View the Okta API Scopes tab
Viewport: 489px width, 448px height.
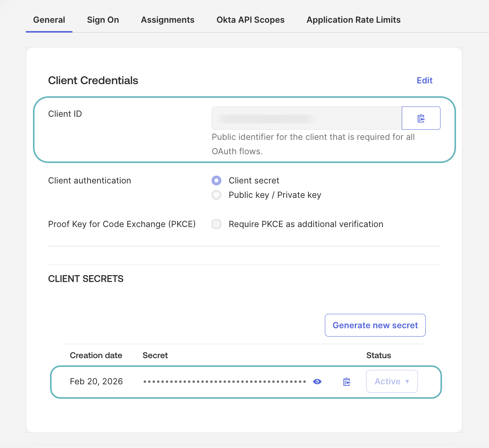coord(250,20)
